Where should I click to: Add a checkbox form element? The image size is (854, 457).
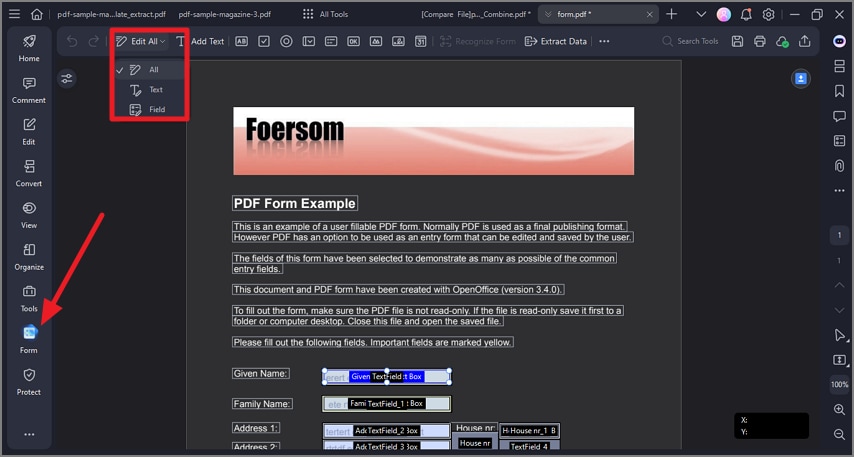click(264, 41)
